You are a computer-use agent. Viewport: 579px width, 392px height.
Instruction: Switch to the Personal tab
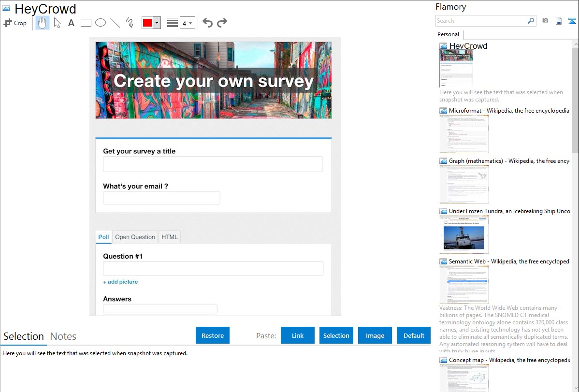pos(449,34)
